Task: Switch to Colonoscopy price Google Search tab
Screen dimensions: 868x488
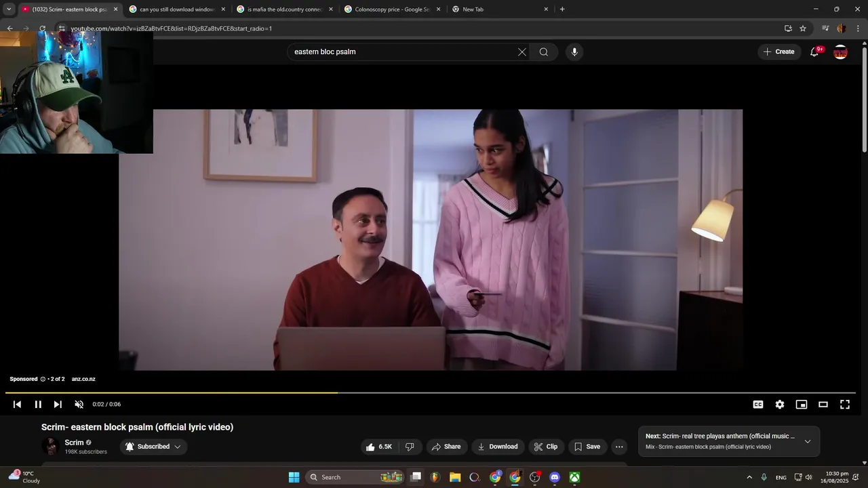Action: pyautogui.click(x=391, y=9)
